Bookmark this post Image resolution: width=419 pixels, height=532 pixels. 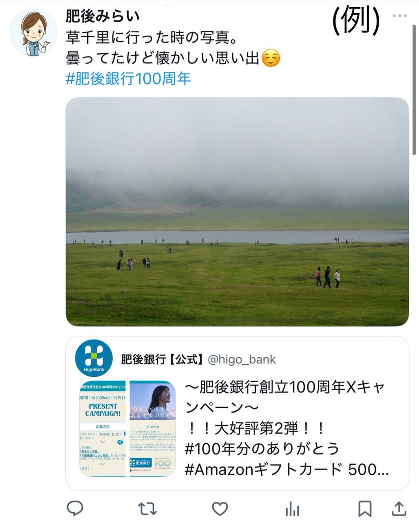pos(365,509)
